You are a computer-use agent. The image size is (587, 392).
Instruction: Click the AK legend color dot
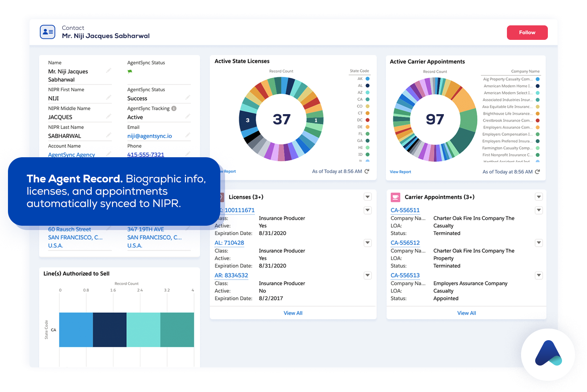[367, 79]
